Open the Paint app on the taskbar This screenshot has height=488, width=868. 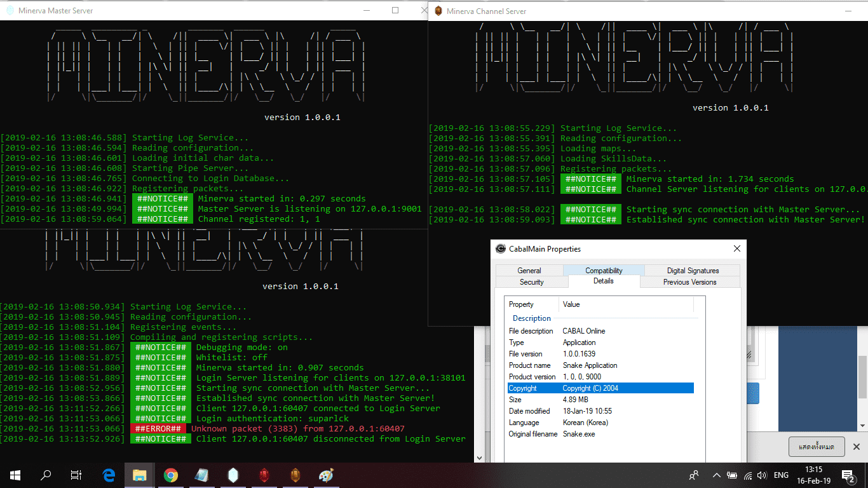pyautogui.click(x=326, y=475)
